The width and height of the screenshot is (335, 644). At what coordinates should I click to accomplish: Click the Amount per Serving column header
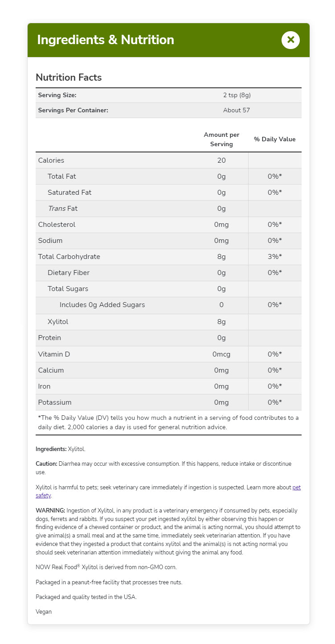[221, 139]
